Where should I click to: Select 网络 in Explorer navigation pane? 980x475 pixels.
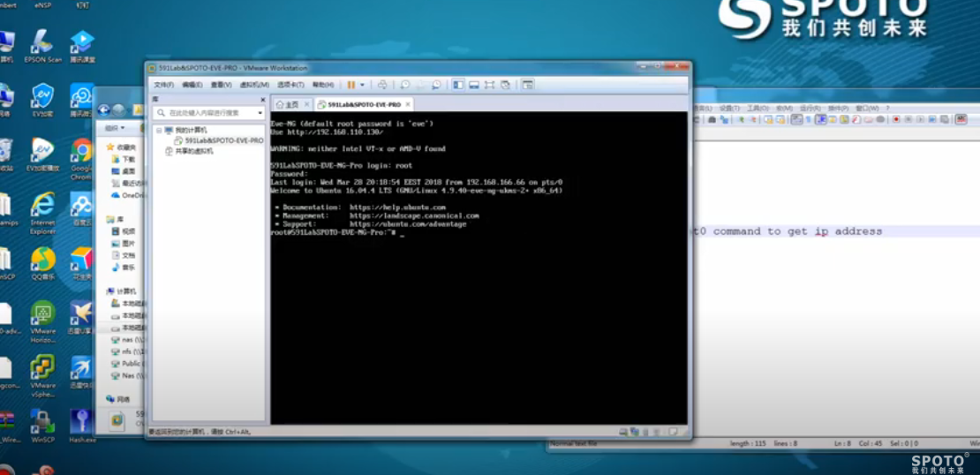(118, 399)
